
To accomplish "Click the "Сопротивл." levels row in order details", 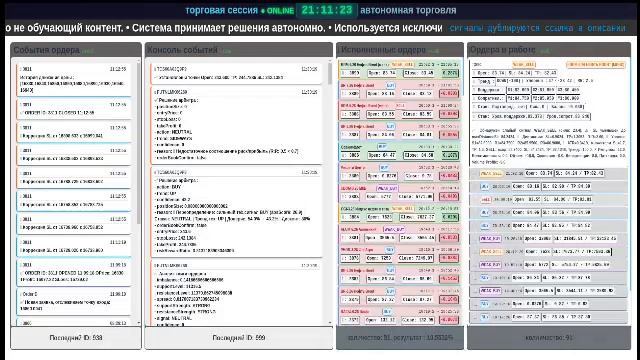I will (x=527, y=98).
